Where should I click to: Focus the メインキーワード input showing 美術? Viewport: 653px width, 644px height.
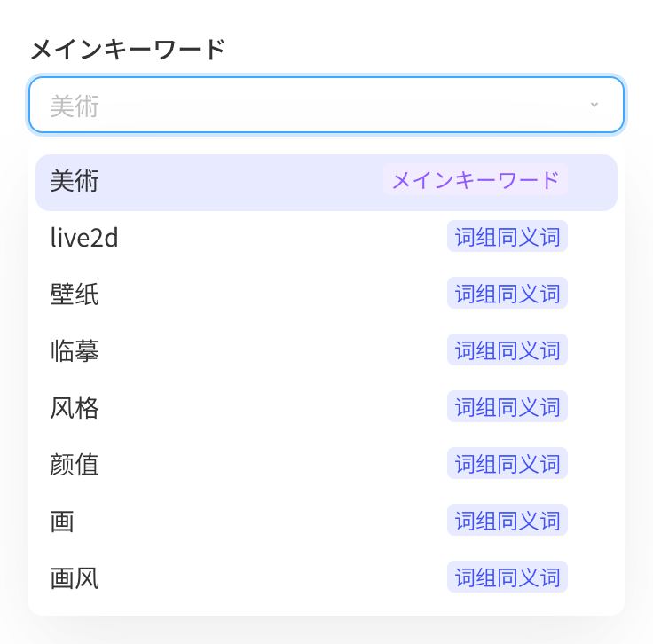point(326,105)
